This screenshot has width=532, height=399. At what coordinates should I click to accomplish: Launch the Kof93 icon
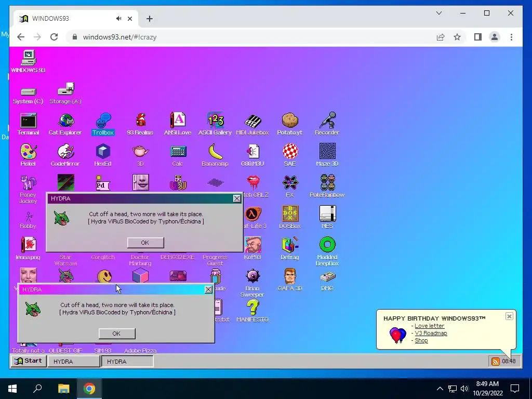point(253,248)
